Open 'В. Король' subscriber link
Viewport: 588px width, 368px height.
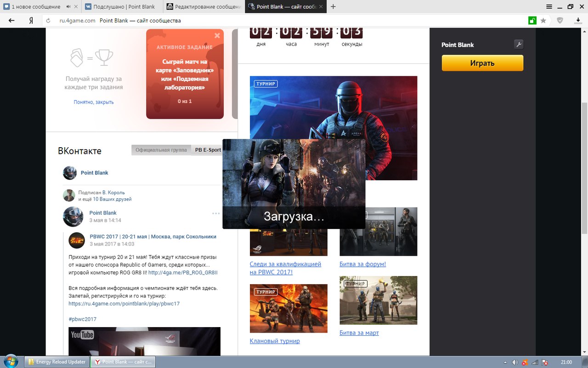(113, 193)
